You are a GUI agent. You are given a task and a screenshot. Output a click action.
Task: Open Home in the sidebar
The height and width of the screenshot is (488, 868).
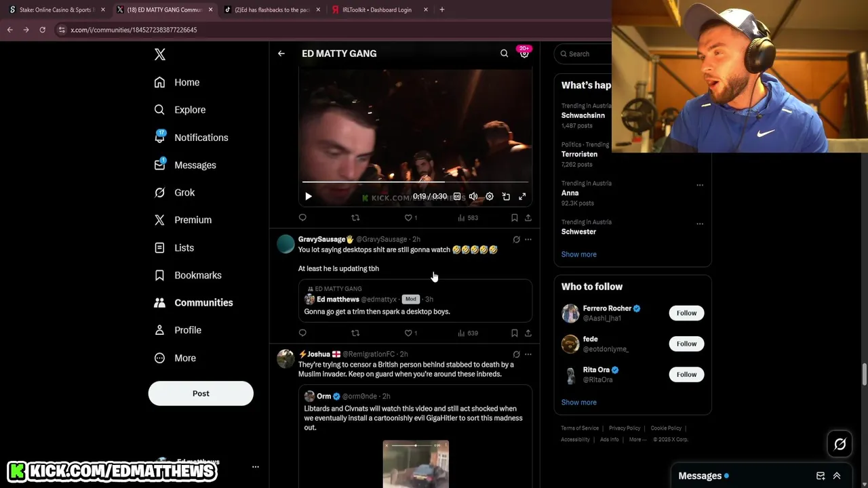click(177, 82)
